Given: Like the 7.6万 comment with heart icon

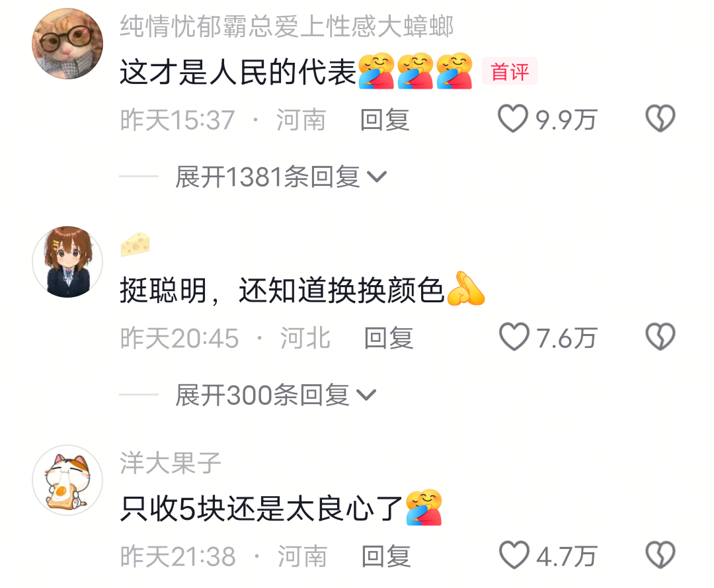Looking at the screenshot, I should tap(514, 337).
